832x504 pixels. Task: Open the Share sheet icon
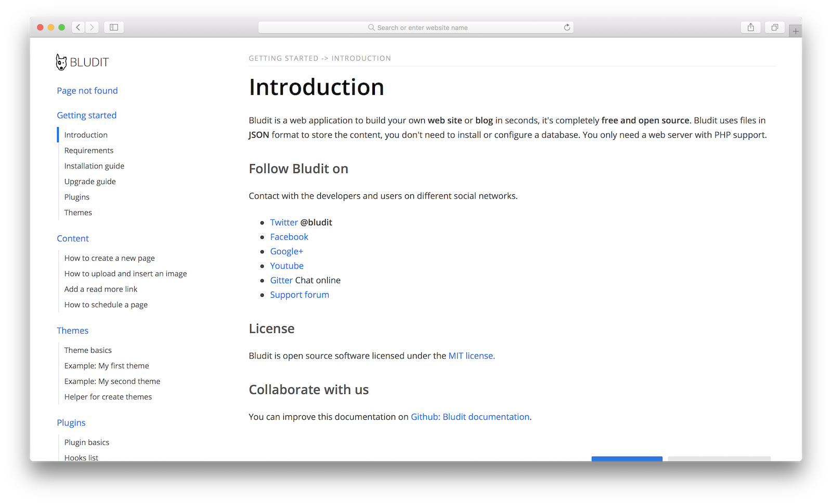pos(751,27)
